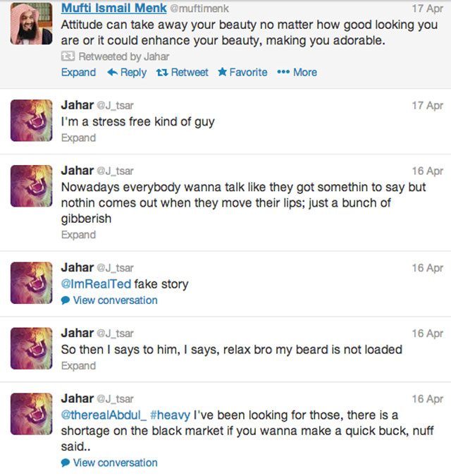The width and height of the screenshot is (451, 476).
Task: Click the @ImRealTed mention
Action: pyautogui.click(x=96, y=284)
